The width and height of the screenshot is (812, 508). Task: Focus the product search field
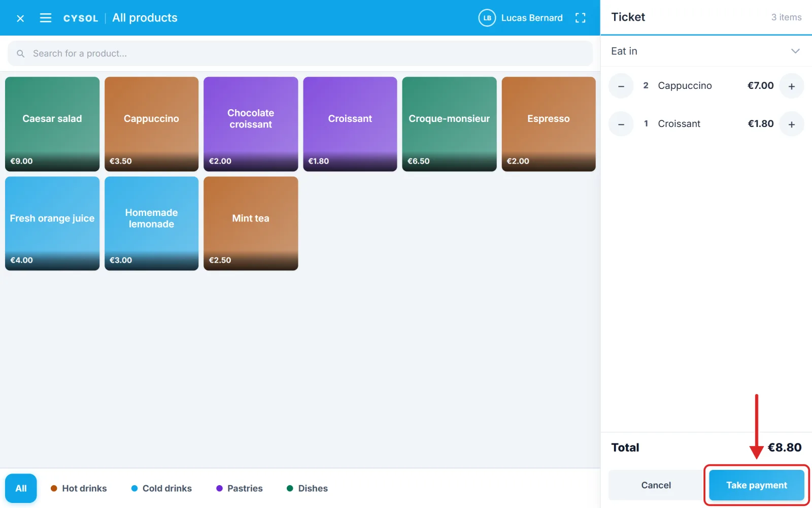click(x=300, y=53)
